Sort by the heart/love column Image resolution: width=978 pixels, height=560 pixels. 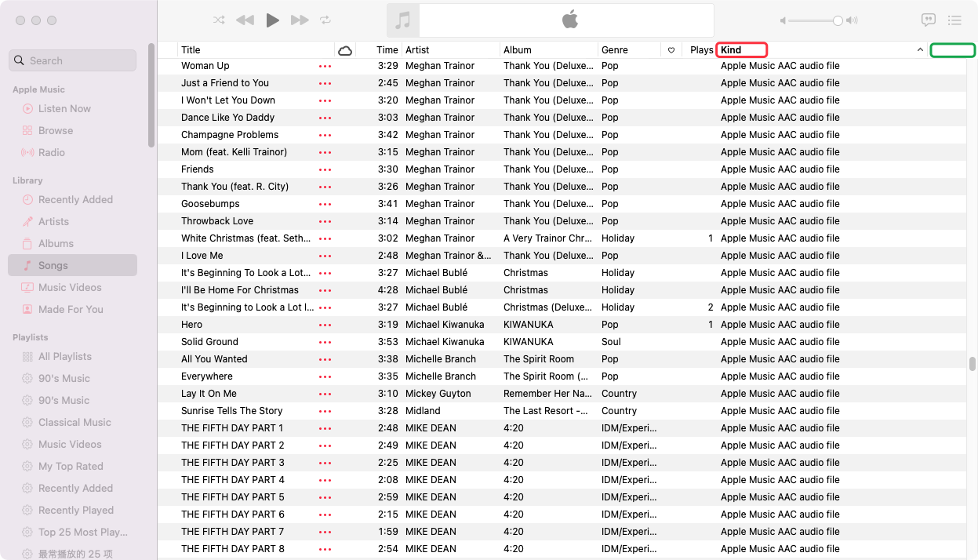tap(671, 50)
